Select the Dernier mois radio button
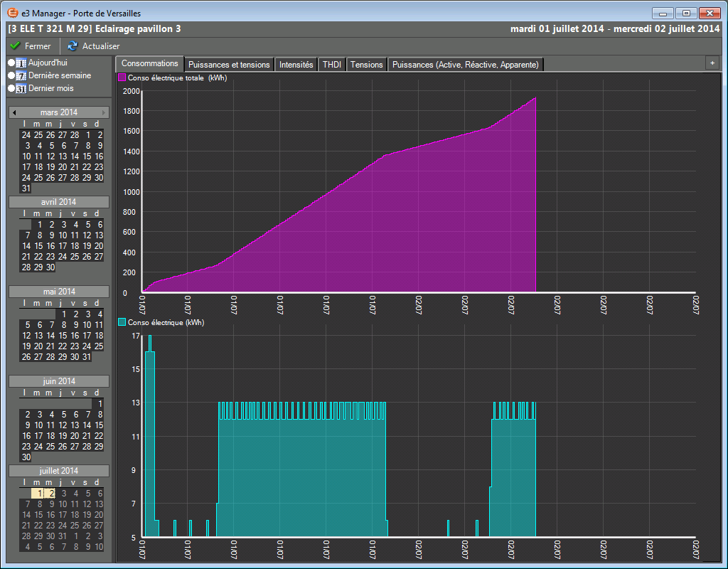This screenshot has width=728, height=569. coord(11,88)
